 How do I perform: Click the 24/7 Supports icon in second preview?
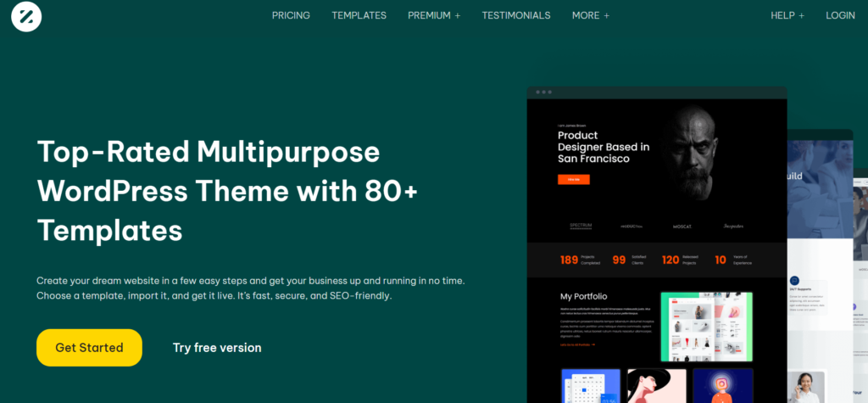pyautogui.click(x=795, y=281)
